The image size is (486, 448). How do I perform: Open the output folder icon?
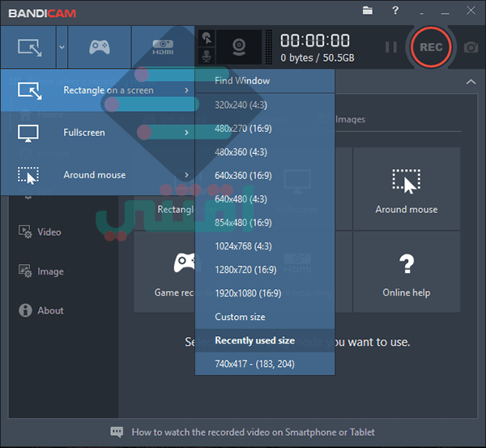(368, 11)
